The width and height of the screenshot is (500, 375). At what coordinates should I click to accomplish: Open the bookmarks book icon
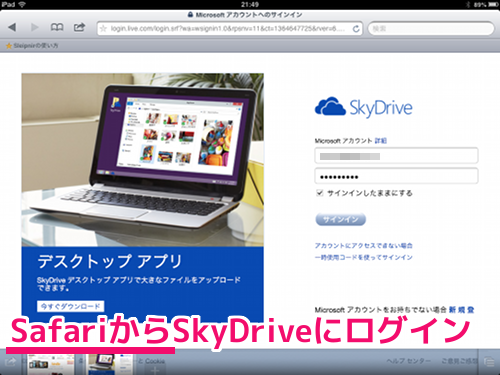point(57,27)
